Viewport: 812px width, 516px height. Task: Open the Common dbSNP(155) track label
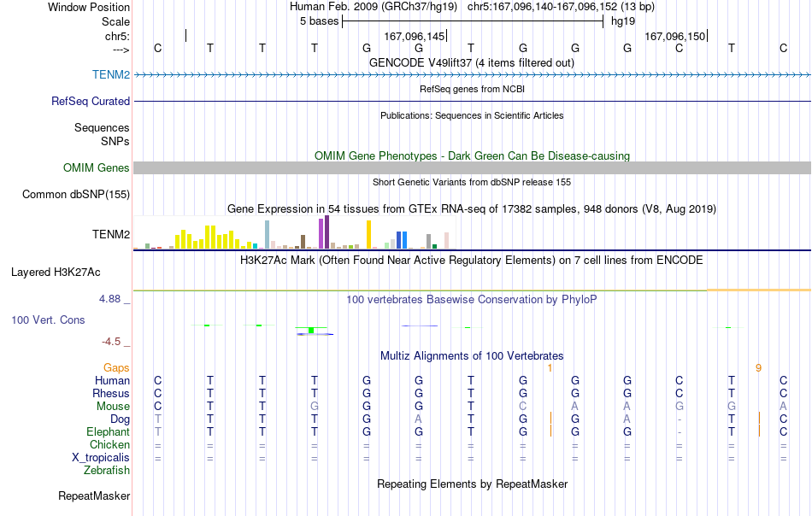(x=75, y=194)
